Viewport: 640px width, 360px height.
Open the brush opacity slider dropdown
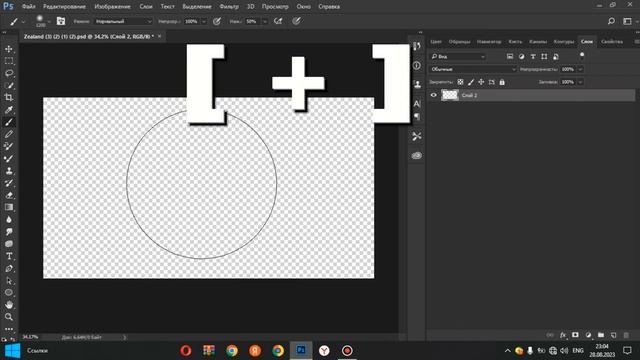click(204, 21)
